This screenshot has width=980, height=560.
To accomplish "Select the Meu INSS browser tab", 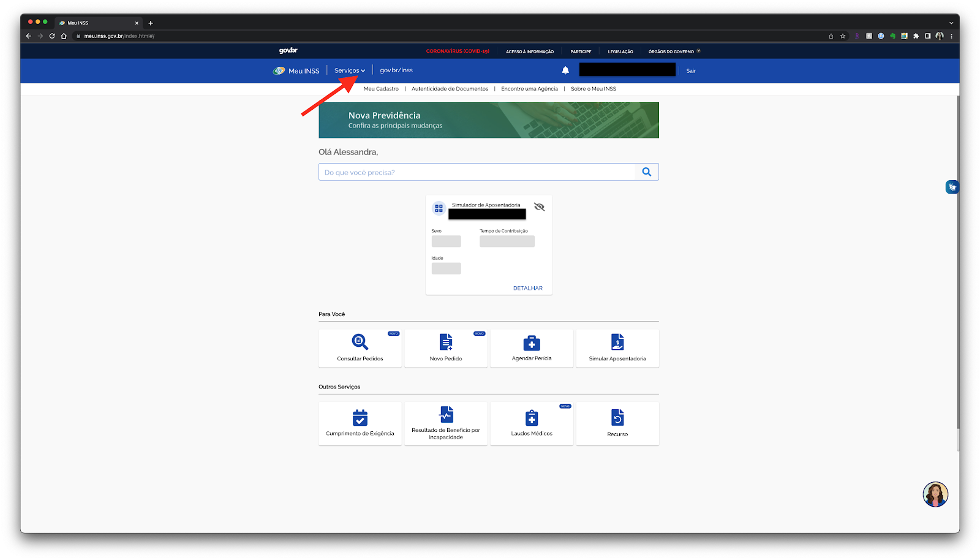I will click(98, 23).
